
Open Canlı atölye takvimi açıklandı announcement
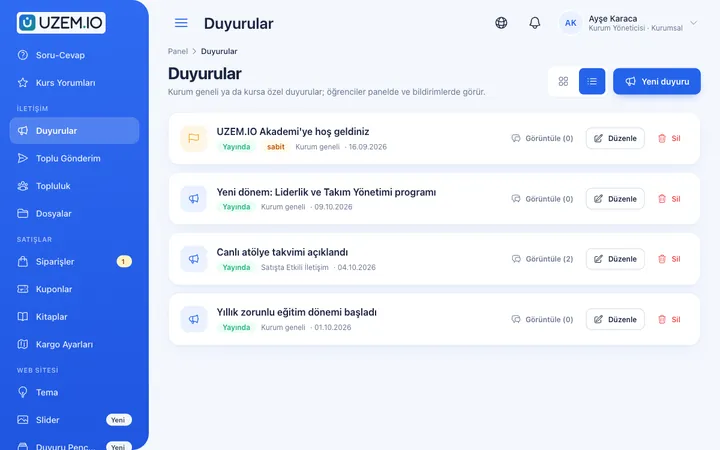282,252
